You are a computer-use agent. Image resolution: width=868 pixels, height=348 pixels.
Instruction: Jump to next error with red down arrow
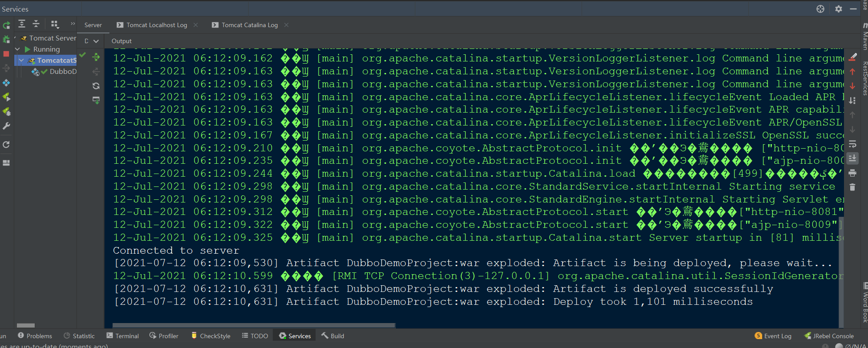tap(852, 86)
